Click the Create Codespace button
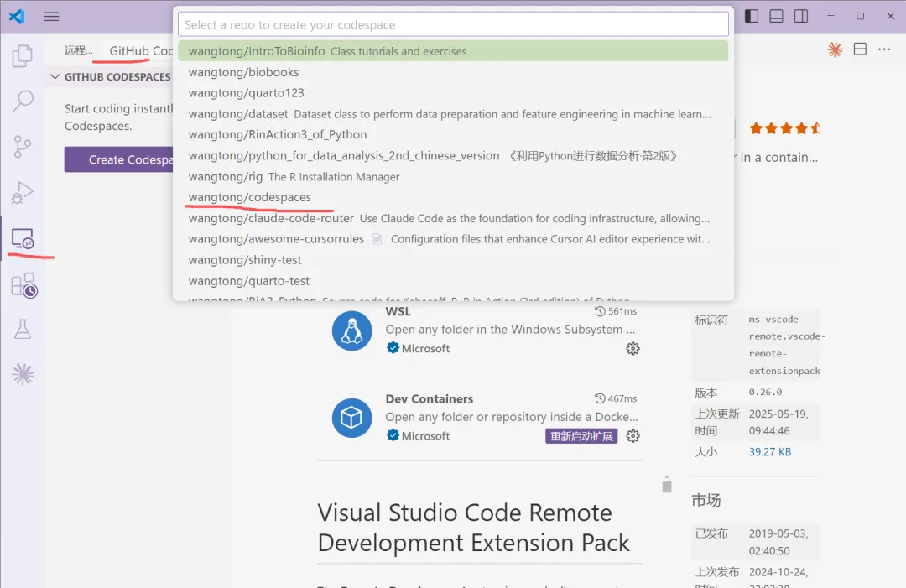Viewport: 906px width, 588px height. click(118, 159)
